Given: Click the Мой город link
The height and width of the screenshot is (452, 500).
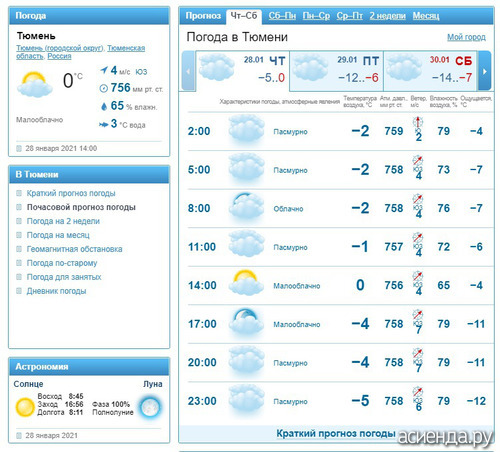Looking at the screenshot, I should (466, 37).
